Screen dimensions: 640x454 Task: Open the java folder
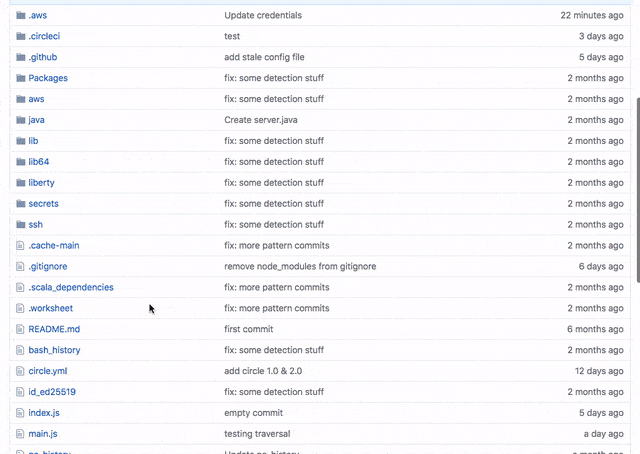coord(36,120)
